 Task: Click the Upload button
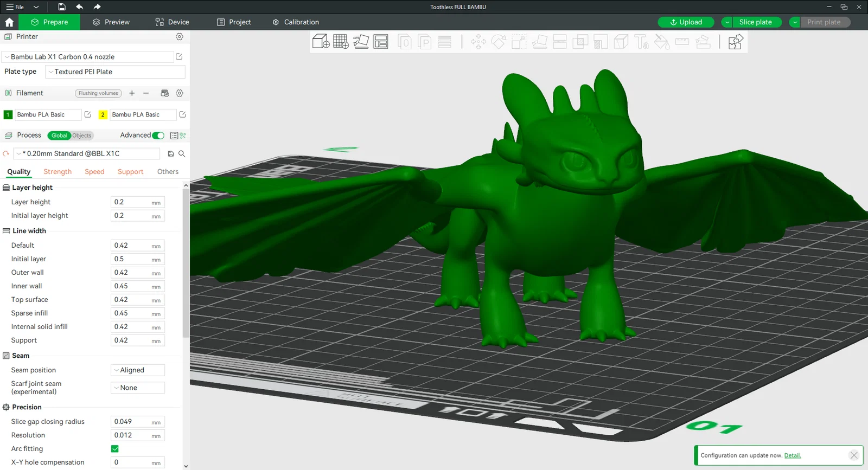pos(686,22)
